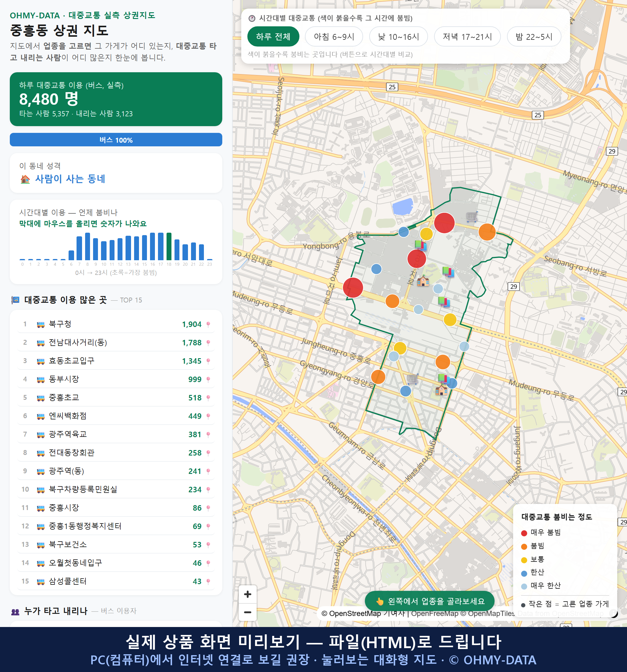Click the clock icon before 시간대별 대중교통 heading
The image size is (627, 672).
point(252,18)
